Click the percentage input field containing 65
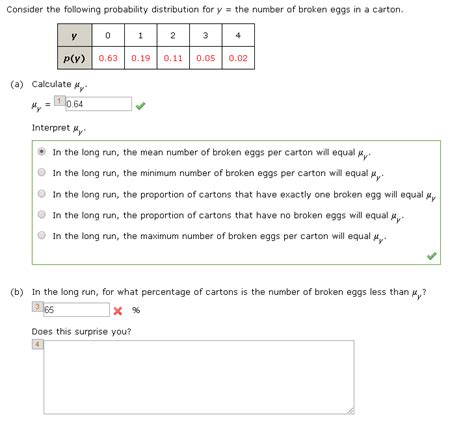Screen dimensions: 474x426 point(76,310)
